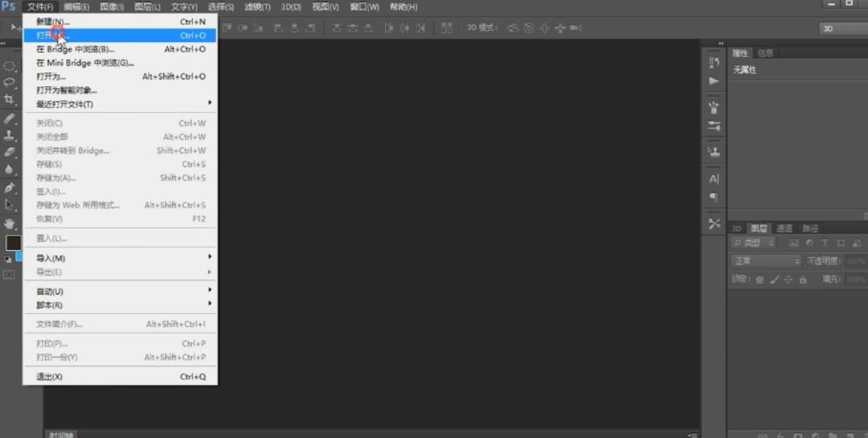Viewport: 868px width, 438px height.
Task: Click the 不透明度 opacity value field
Action: coord(856,260)
